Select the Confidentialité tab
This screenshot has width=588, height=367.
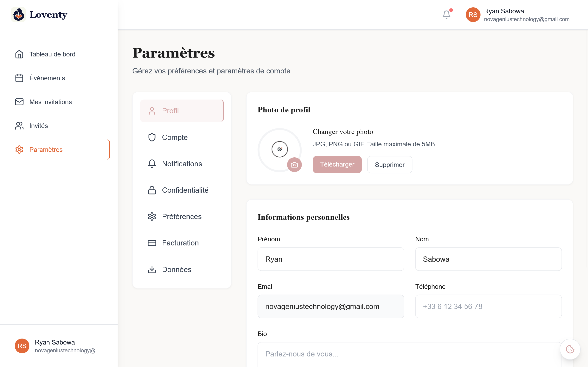(x=185, y=190)
